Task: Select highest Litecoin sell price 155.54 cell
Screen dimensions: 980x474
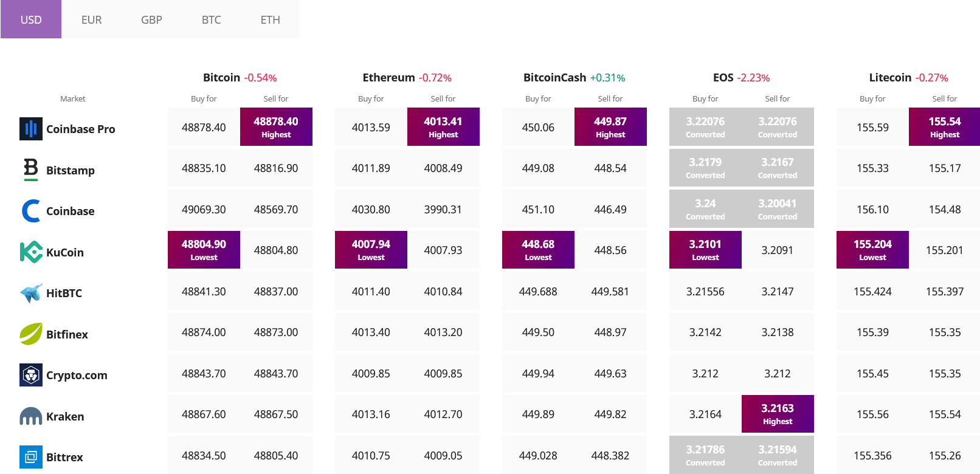Action: 944,126
